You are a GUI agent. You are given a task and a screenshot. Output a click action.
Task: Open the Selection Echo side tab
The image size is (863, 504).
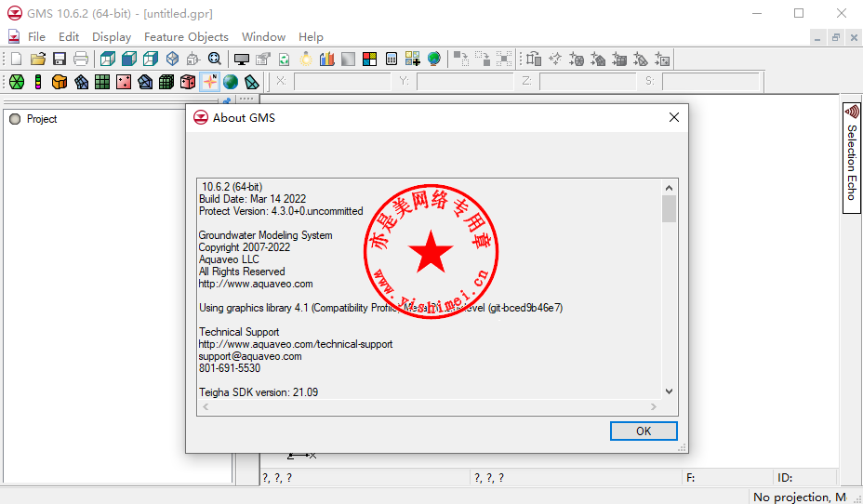click(852, 158)
